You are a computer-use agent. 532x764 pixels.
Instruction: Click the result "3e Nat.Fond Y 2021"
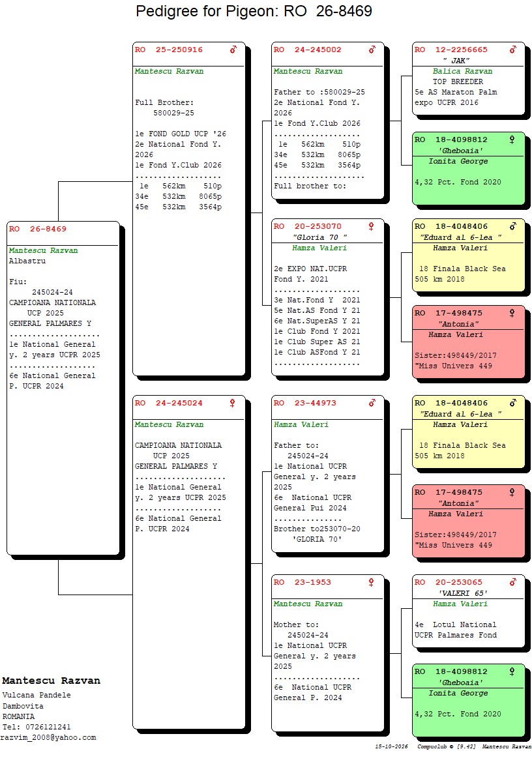[317, 300]
